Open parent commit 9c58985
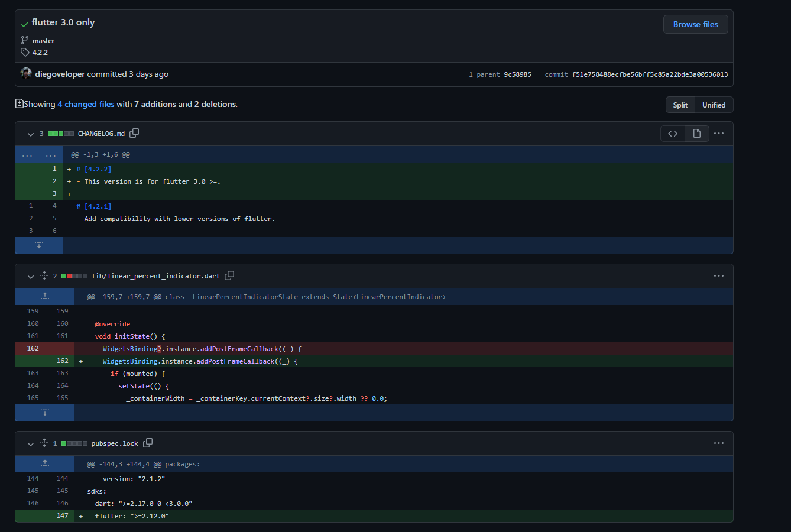 (517, 74)
